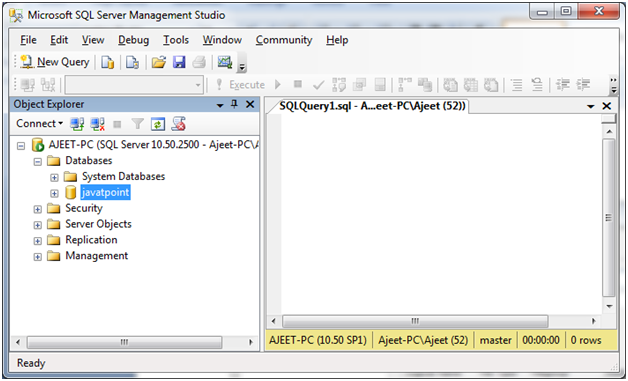The height and width of the screenshot is (381, 628).
Task: Open the Edit menu
Action: click(x=59, y=40)
